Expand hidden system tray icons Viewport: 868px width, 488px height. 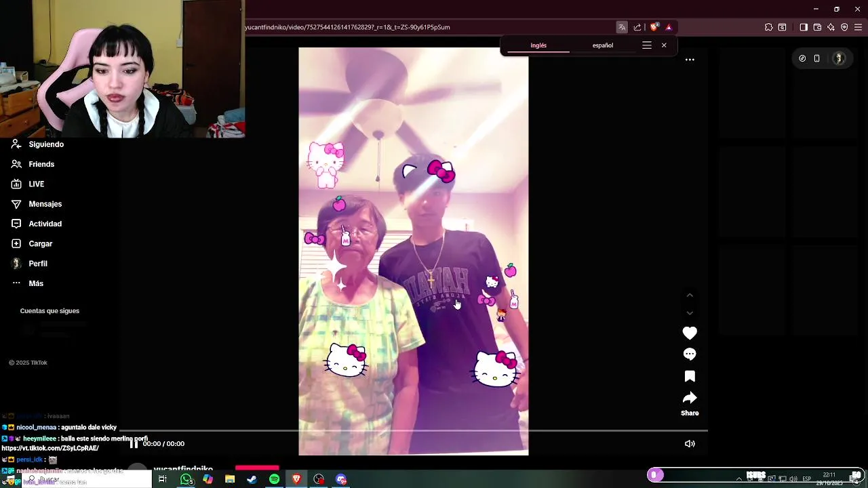click(739, 479)
